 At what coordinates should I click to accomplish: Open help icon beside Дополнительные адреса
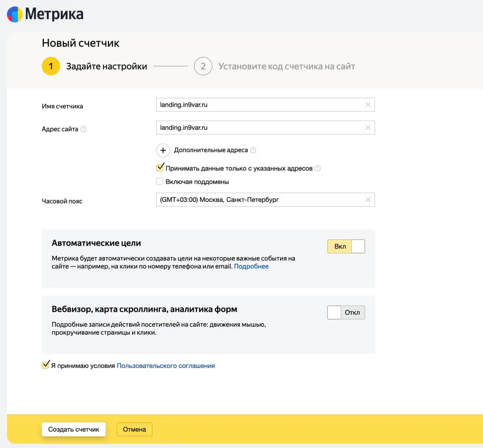(253, 150)
